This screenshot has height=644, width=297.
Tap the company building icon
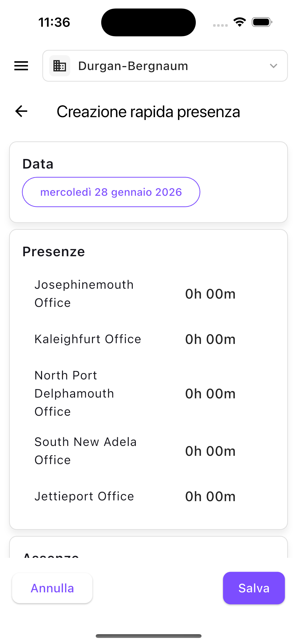pyautogui.click(x=60, y=66)
